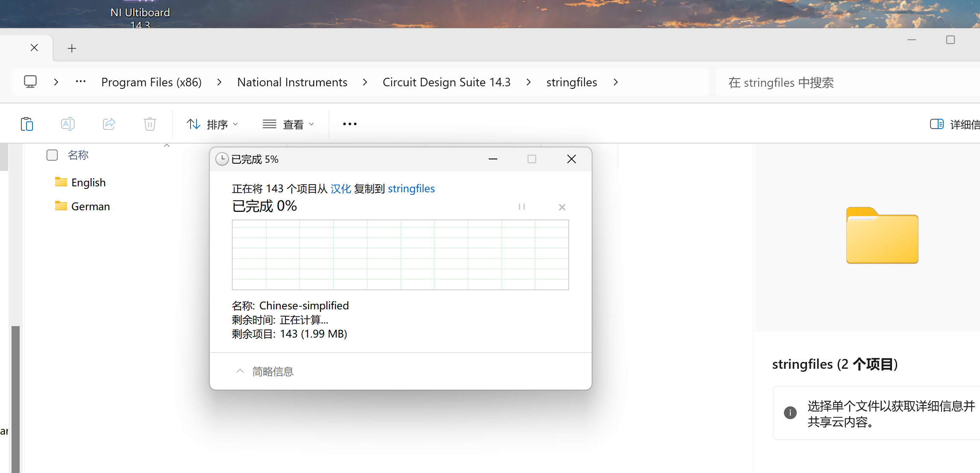Click the stringfiles destination link in dialog
Viewport: 980px width, 473px height.
pyautogui.click(x=411, y=189)
